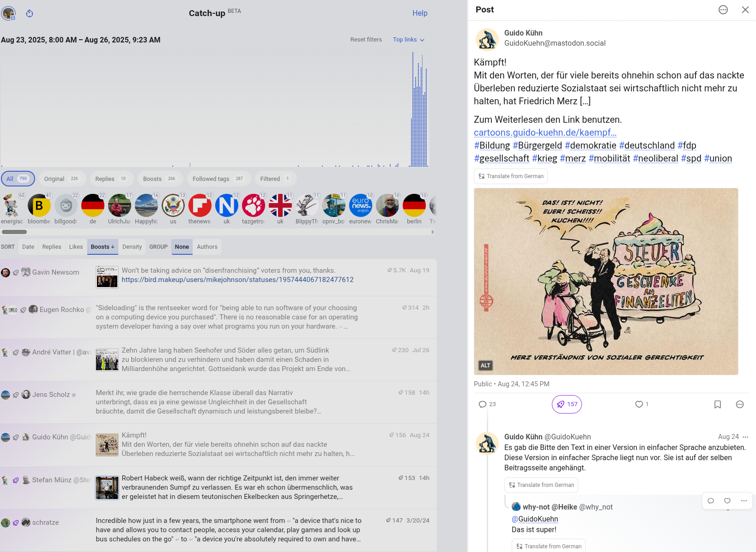The height and width of the screenshot is (552, 756).
Task: Reply to why-not Heike's comment via floating icon
Action: pyautogui.click(x=711, y=501)
